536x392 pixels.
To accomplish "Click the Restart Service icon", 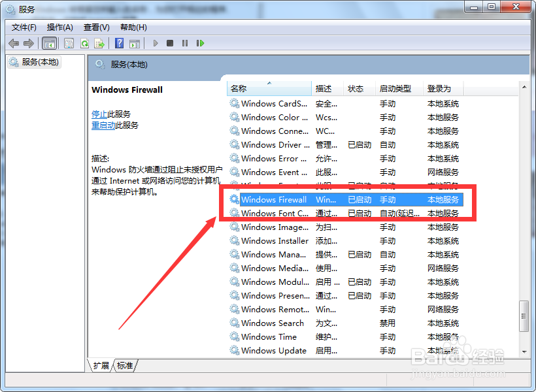I will [200, 43].
